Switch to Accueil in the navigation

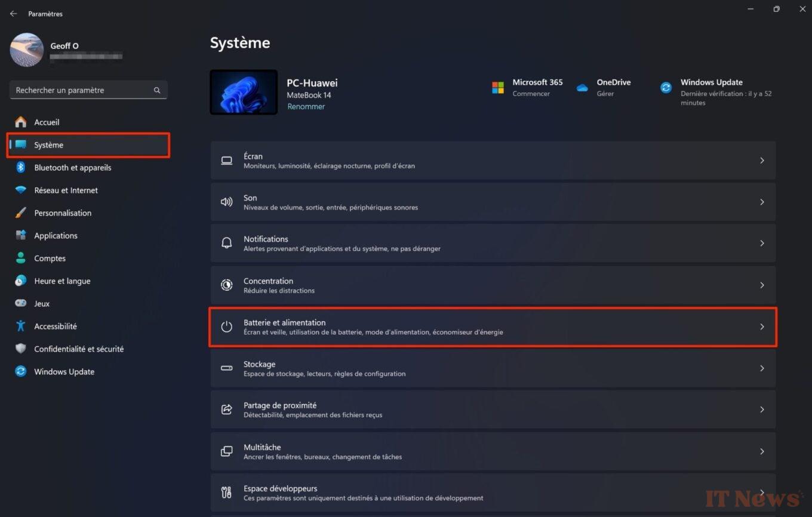tap(47, 122)
